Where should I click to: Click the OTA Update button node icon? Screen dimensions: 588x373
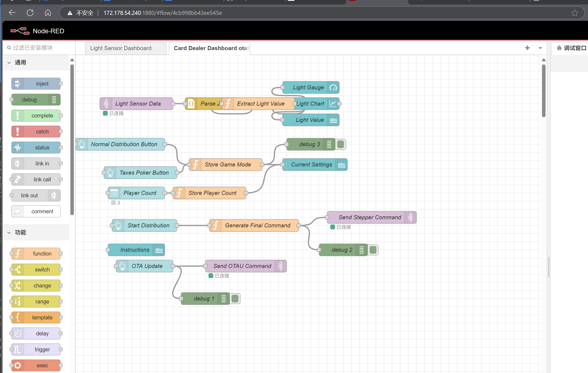[122, 266]
